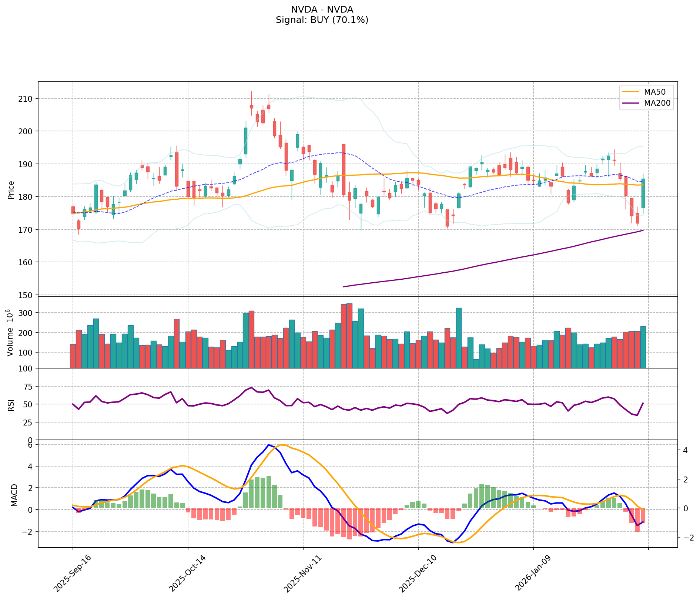Click the NVDA - NVDA chart title
This screenshot has width=700, height=599.
point(322,10)
